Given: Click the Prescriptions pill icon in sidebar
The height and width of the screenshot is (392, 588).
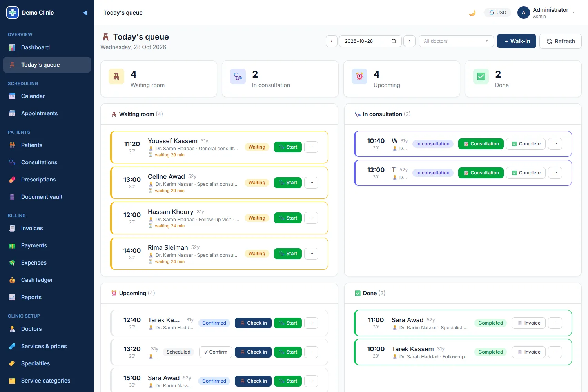Looking at the screenshot, I should click(x=12, y=180).
